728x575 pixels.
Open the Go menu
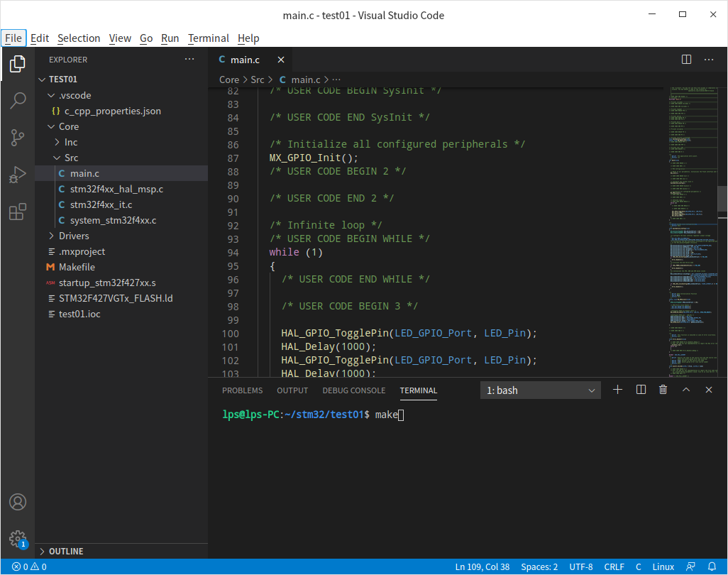click(145, 38)
